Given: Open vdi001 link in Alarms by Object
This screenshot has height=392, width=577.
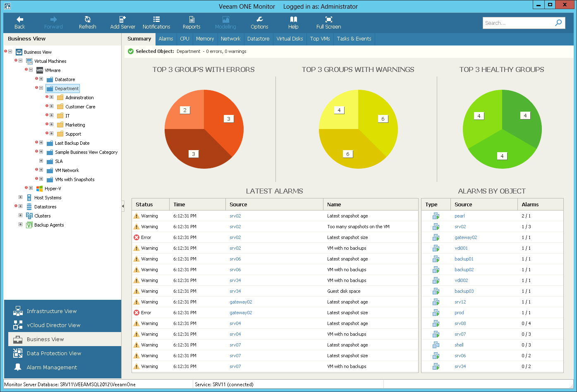Looking at the screenshot, I should pyautogui.click(x=461, y=248).
